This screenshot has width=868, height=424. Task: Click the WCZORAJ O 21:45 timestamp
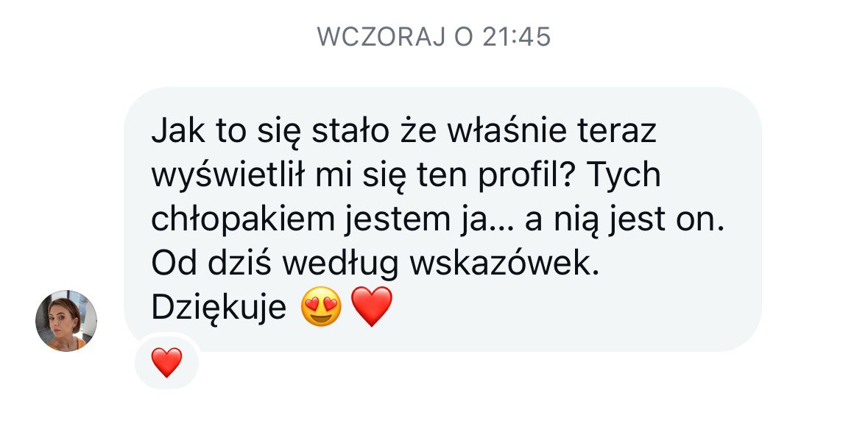434,37
